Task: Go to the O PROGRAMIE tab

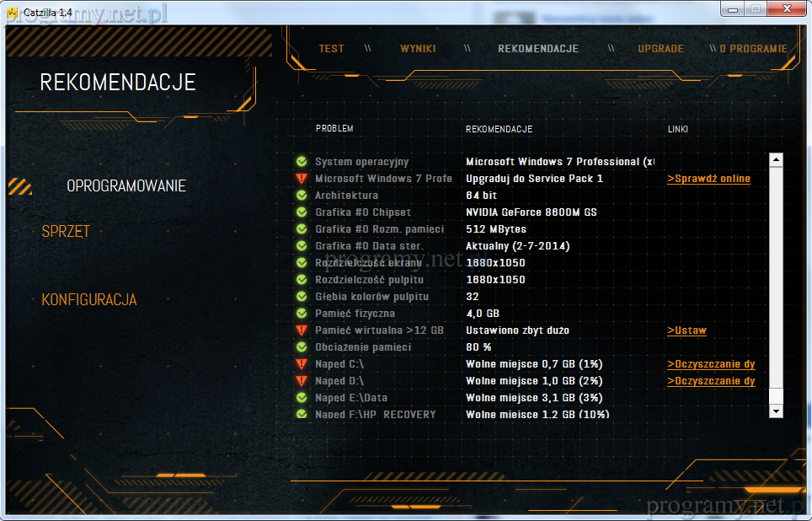Action: [753, 49]
